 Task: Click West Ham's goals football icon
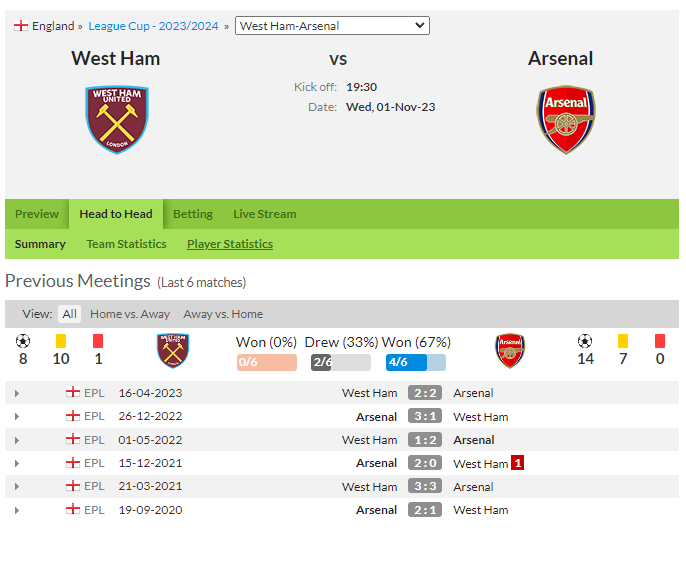coord(23,341)
